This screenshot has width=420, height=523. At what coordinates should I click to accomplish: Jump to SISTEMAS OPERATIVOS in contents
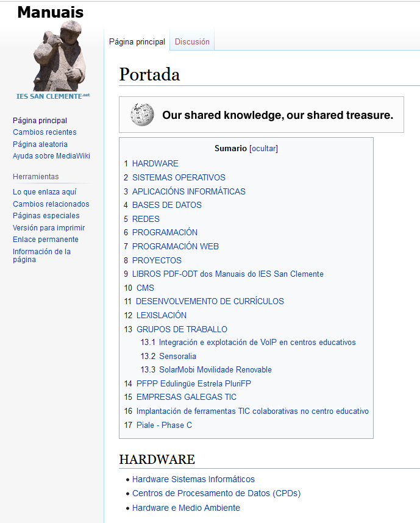[179, 177]
